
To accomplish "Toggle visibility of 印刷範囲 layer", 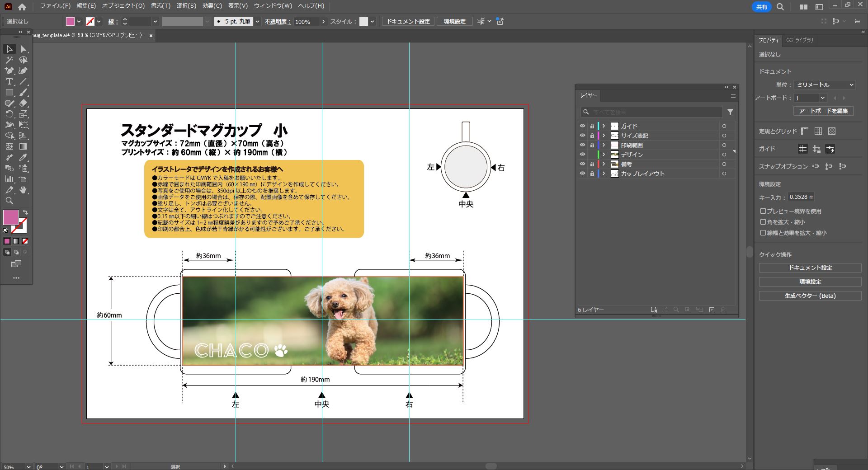I will click(x=582, y=145).
